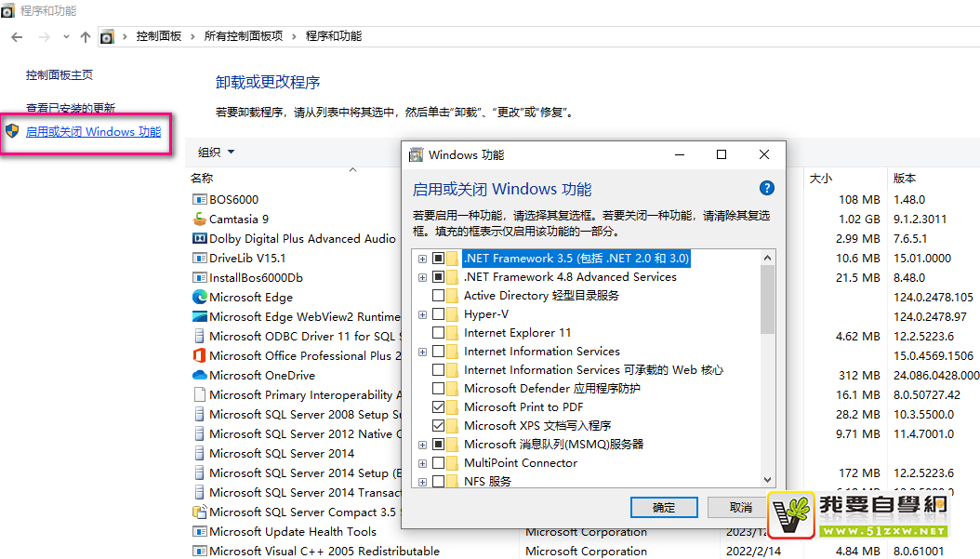
Task: Click the Microsoft SQL Server Compact 3.5 icon
Action: click(199, 512)
